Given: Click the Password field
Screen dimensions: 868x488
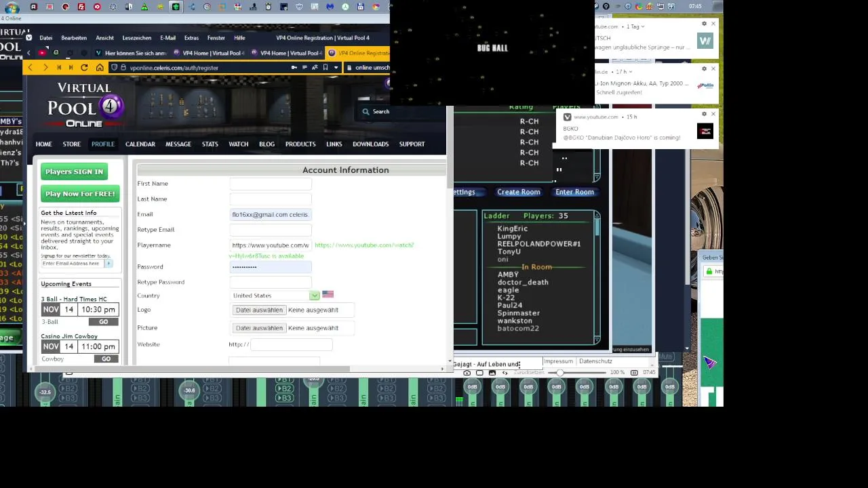Looking at the screenshot, I should 270,267.
